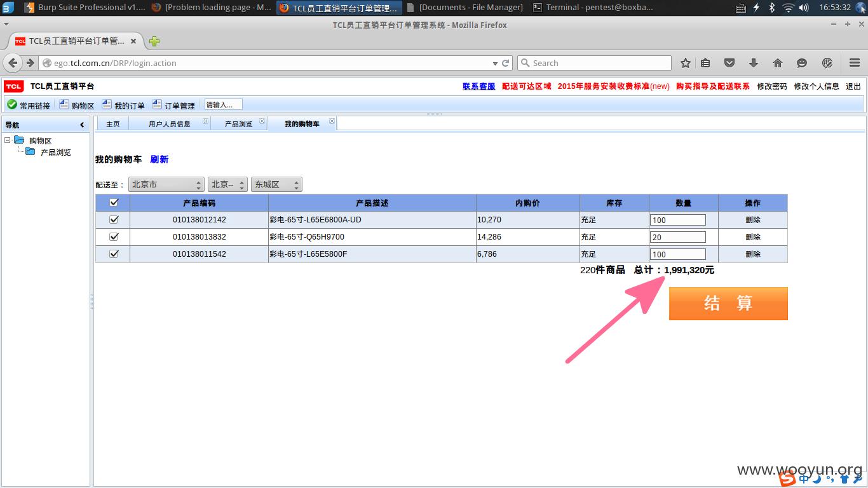The image size is (868, 488).
Task: Open Firefox hamburger menu
Action: [854, 63]
